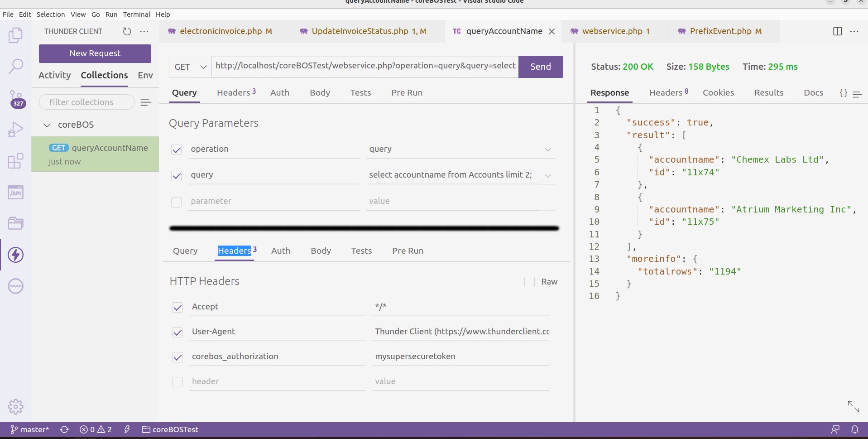Uncheck the query parameter checkbox
The image size is (868, 439).
click(177, 176)
